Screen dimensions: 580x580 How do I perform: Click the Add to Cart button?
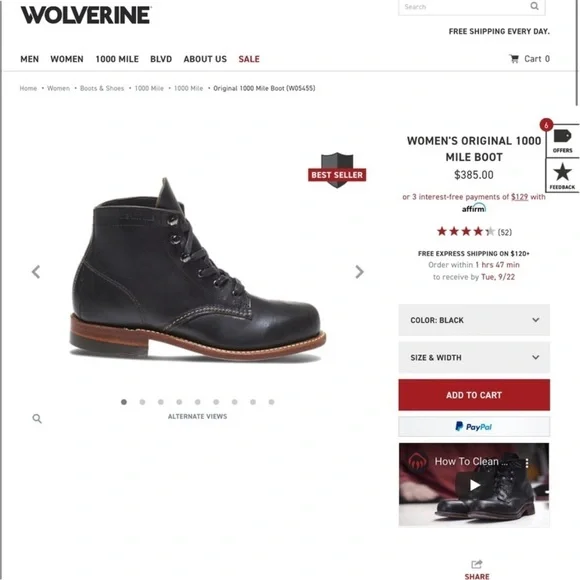click(474, 395)
